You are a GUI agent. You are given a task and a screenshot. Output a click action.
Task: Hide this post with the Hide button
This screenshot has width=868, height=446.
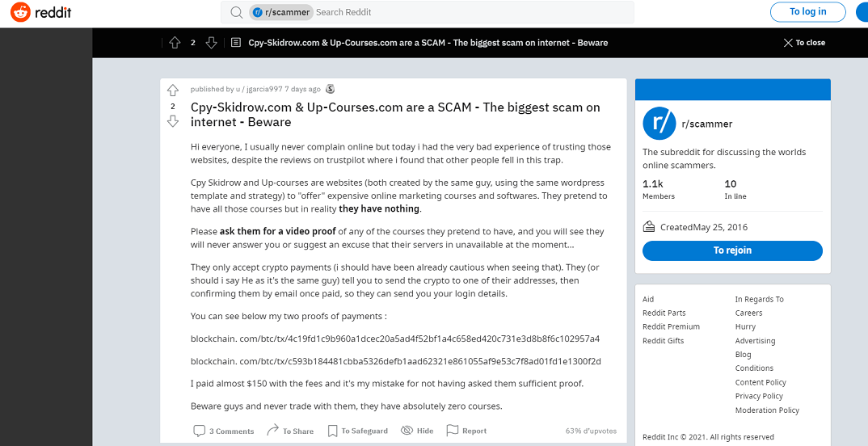417,431
